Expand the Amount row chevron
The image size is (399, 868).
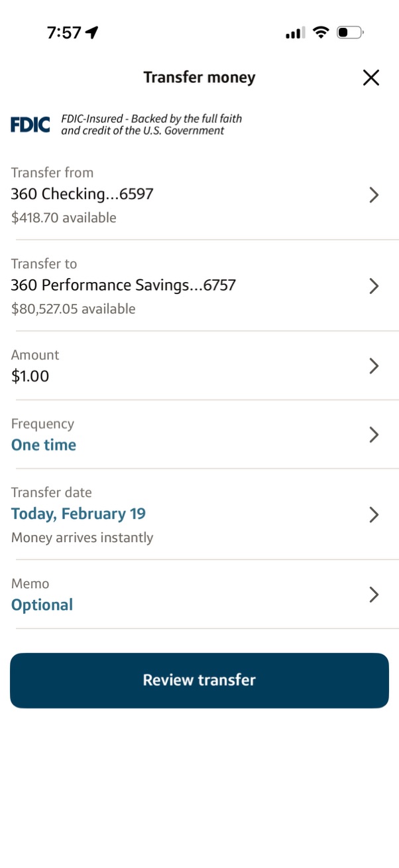point(374,366)
